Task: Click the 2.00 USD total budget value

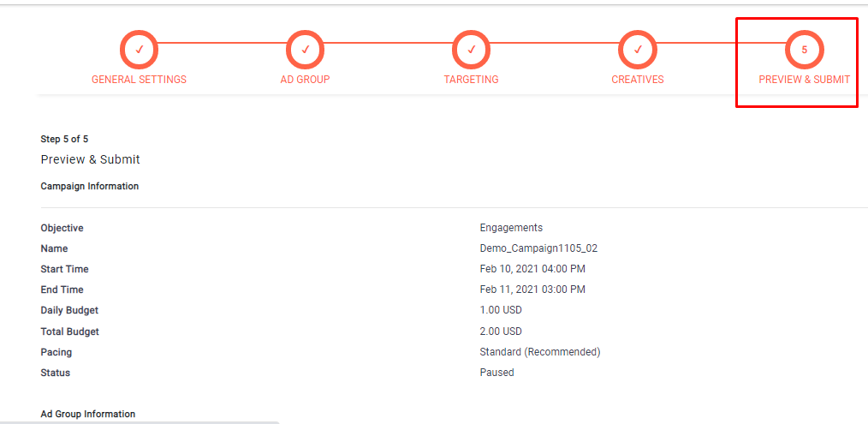Action: point(501,331)
